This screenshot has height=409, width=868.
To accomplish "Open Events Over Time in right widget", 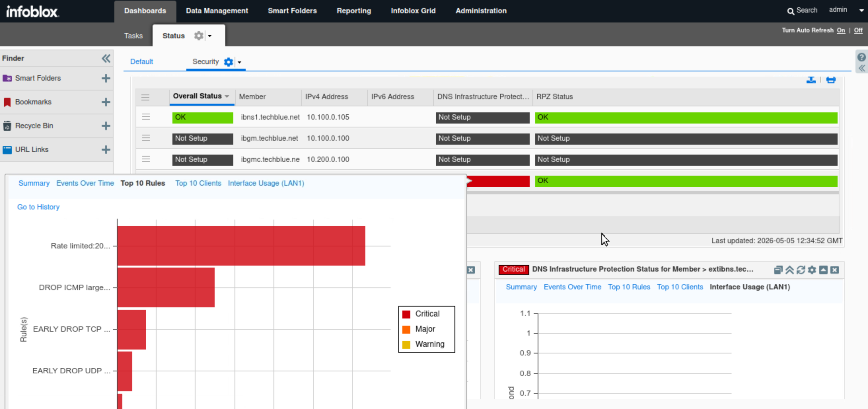I will 572,287.
